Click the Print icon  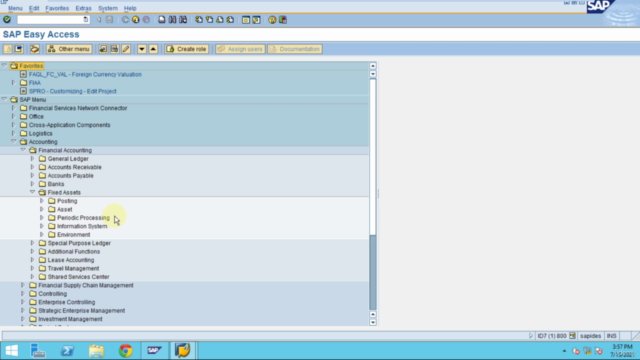tap(162, 20)
